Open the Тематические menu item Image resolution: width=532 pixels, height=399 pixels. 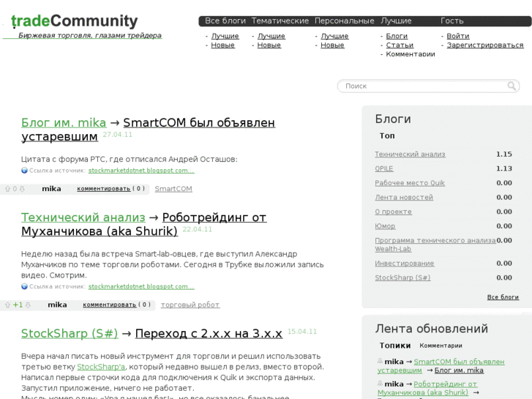280,20
